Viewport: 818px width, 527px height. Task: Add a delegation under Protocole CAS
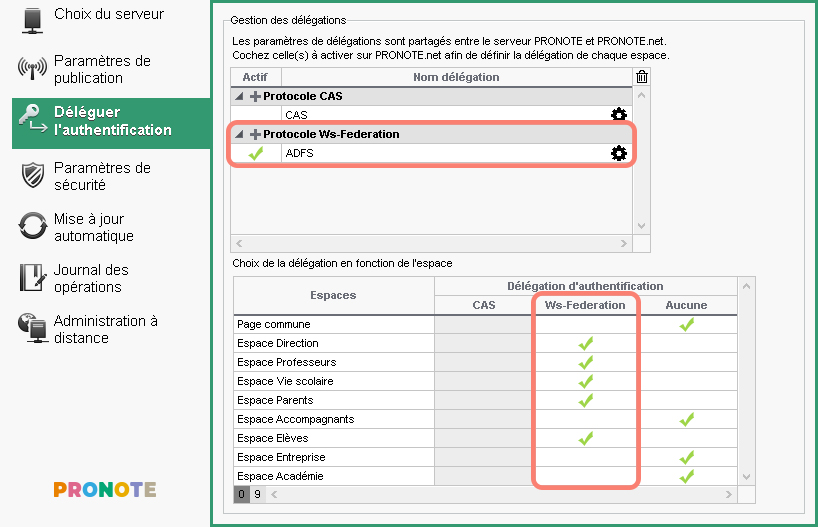255,97
